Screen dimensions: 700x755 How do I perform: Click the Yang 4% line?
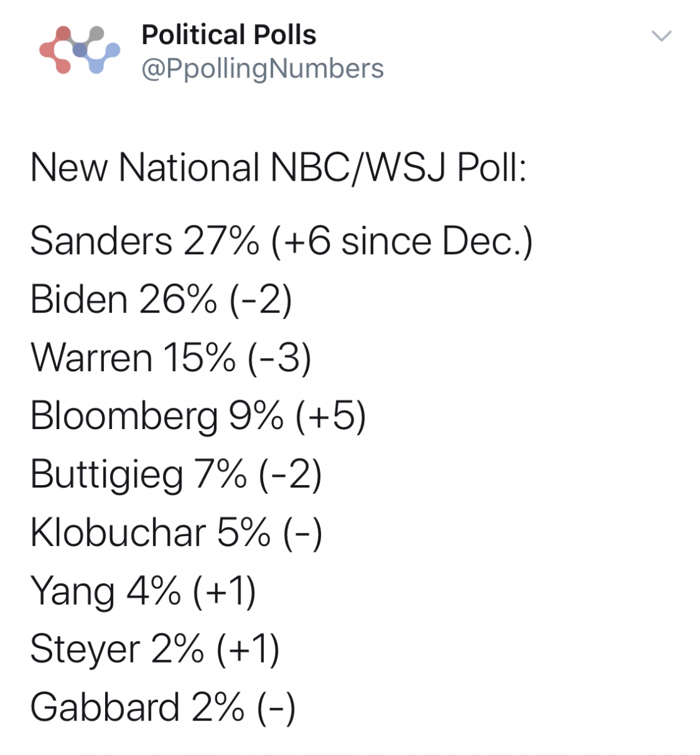click(x=144, y=592)
